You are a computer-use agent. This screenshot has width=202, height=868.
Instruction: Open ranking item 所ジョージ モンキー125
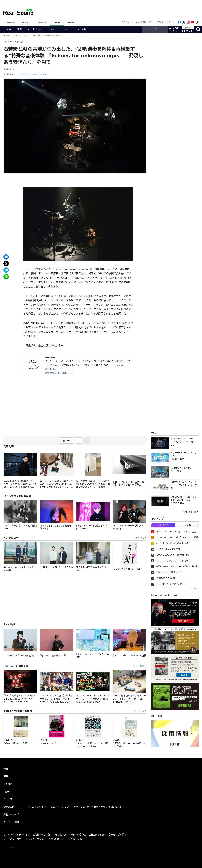(176, 532)
